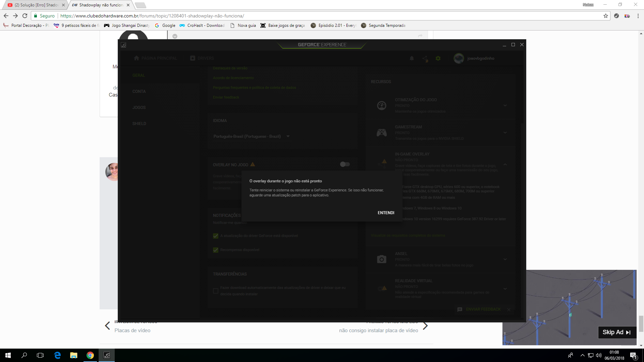The image size is (644, 362).
Task: Open the Português-Brasil language dropdown
Action: pos(251,136)
